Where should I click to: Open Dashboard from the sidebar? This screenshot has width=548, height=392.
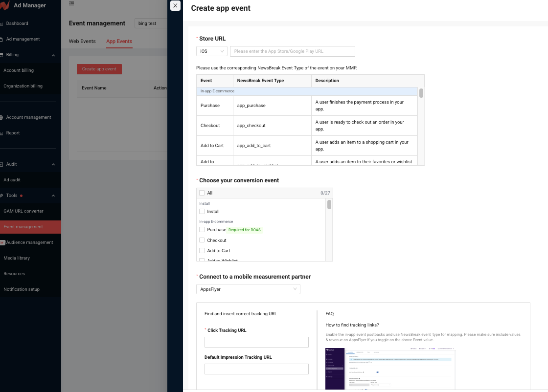(x=17, y=23)
